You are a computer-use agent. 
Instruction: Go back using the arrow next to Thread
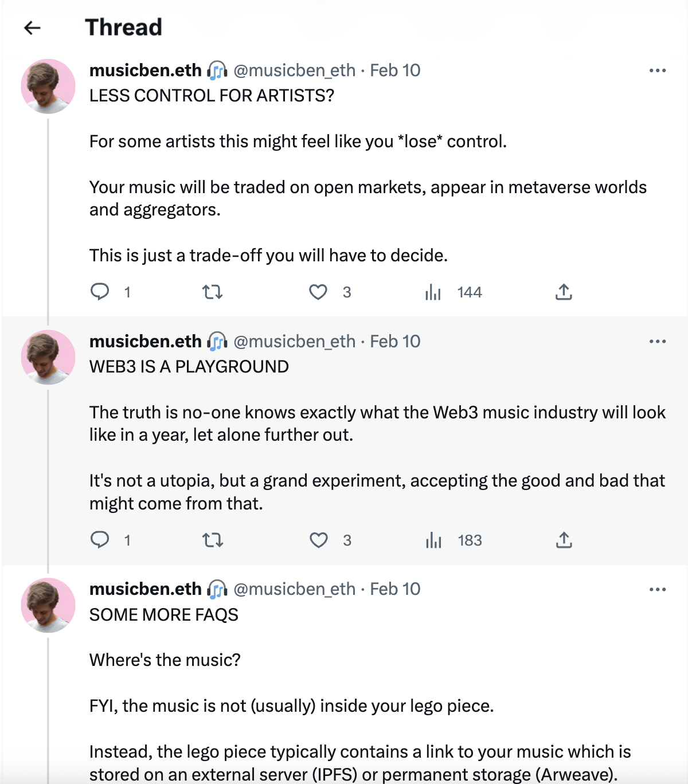click(33, 28)
